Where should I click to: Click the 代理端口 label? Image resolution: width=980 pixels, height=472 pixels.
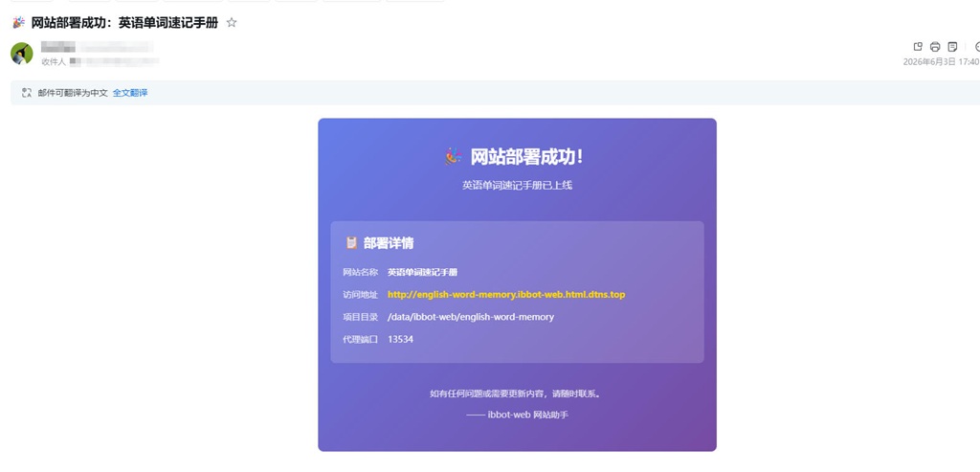pyautogui.click(x=361, y=340)
